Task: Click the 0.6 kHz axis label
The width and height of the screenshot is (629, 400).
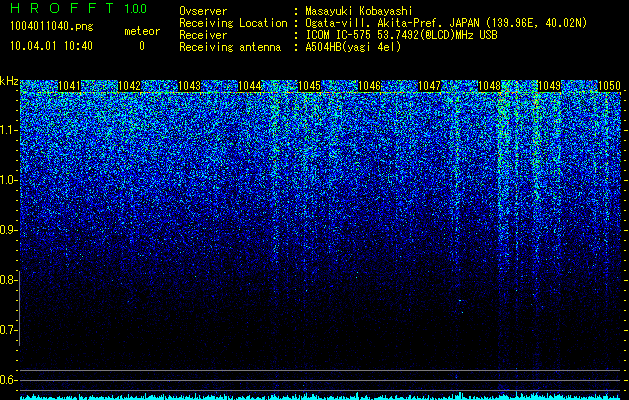Action: pyautogui.click(x=8, y=380)
